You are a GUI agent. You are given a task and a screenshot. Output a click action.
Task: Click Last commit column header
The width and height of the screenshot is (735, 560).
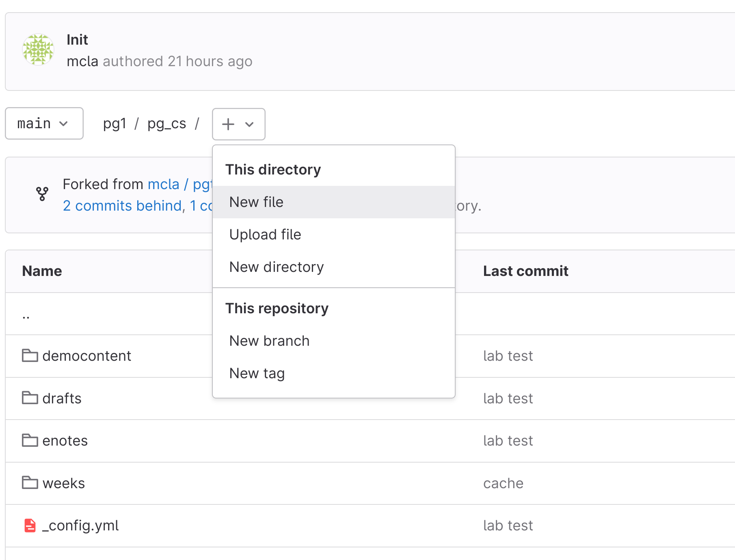point(526,271)
